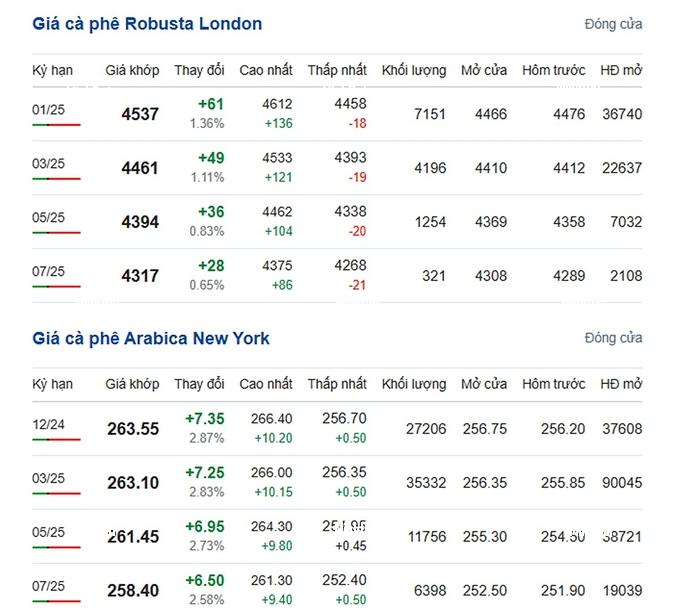The height and width of the screenshot is (615, 680).
Task: Click the open interest 36740
Action: click(x=622, y=114)
